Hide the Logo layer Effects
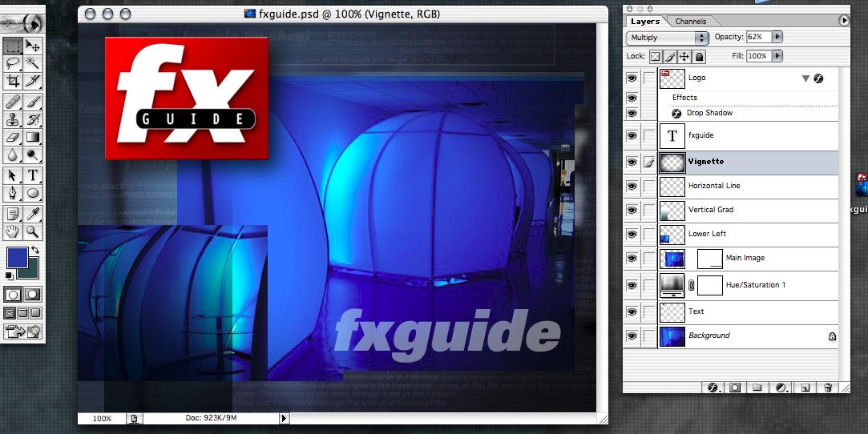 pos(632,98)
